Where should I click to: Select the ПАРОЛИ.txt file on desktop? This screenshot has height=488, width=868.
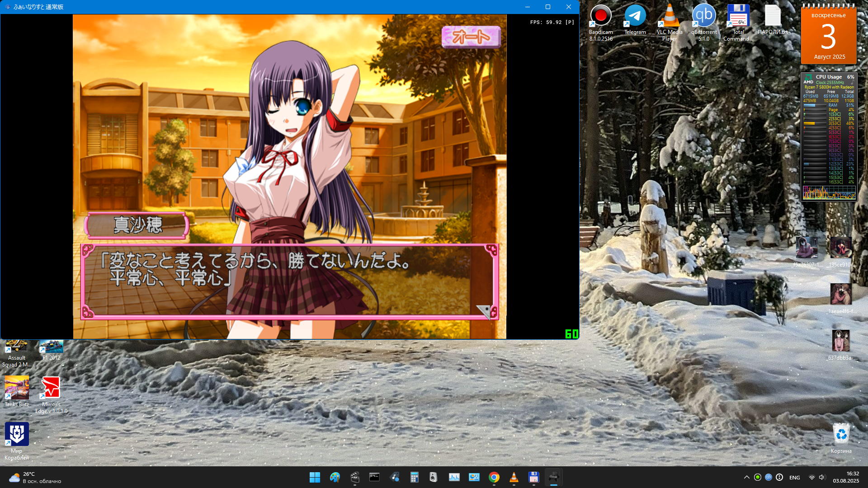(x=773, y=19)
